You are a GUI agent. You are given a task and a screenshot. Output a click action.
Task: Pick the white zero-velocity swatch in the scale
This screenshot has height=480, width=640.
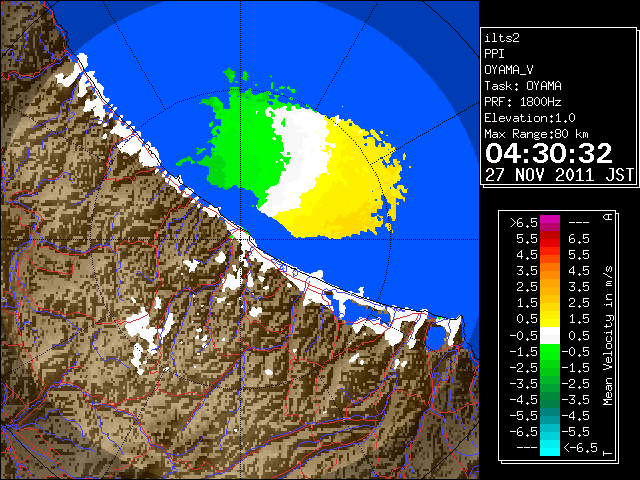click(x=550, y=336)
